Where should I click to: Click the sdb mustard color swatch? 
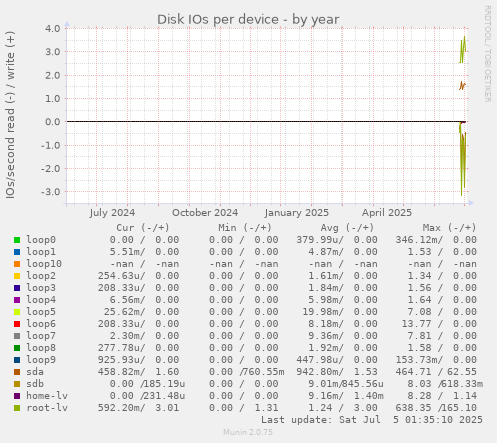(x=17, y=384)
